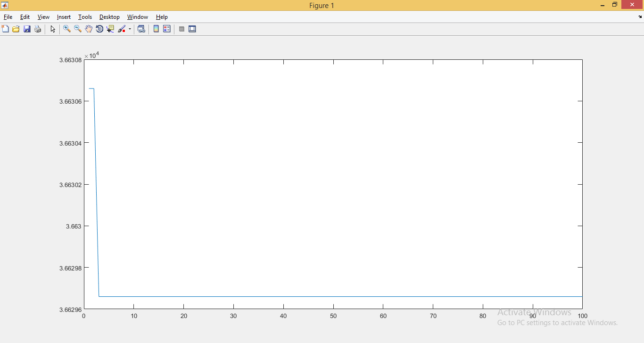Click the x-axis tick label 40
The height and width of the screenshot is (343, 644).
pyautogui.click(x=283, y=316)
